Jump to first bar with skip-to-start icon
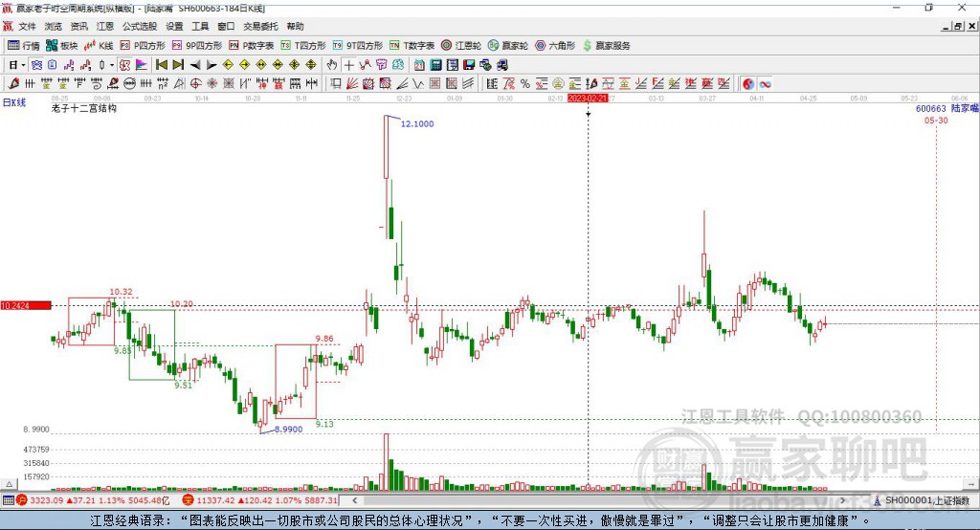 (x=161, y=64)
